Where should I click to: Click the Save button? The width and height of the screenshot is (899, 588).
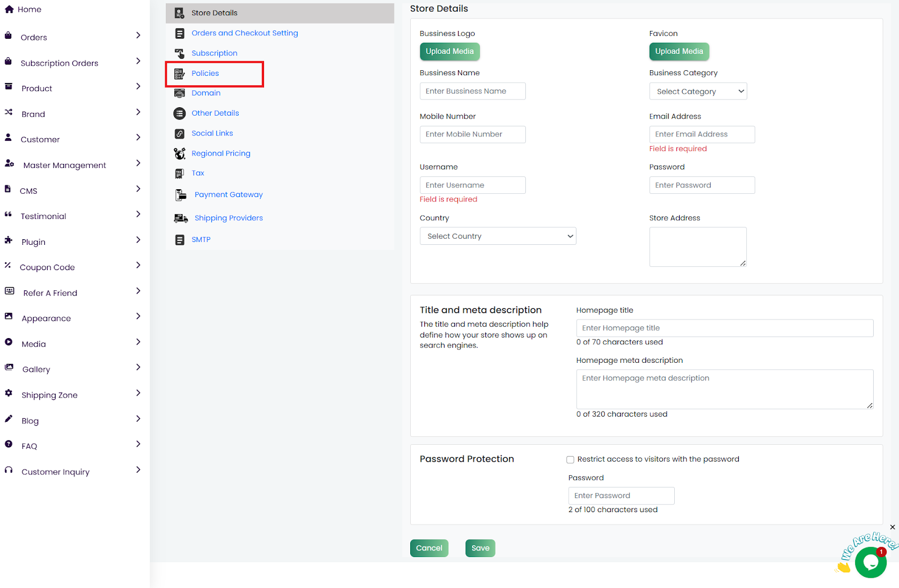coord(480,548)
